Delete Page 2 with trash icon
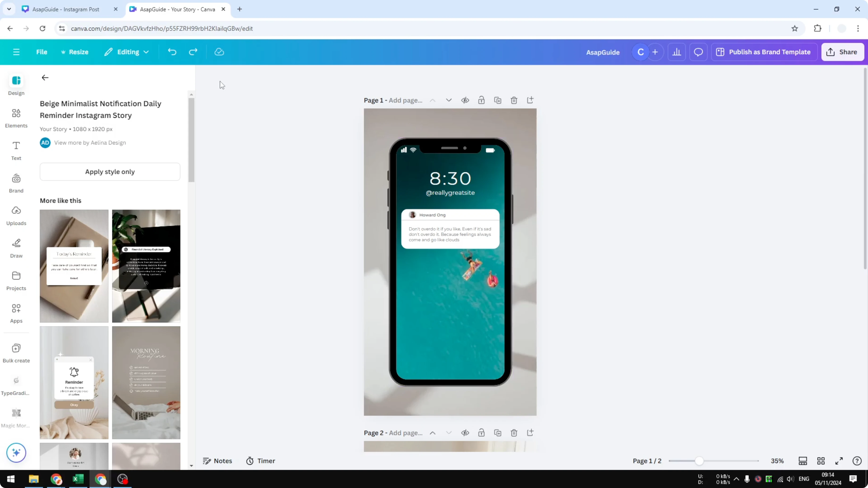 point(514,433)
